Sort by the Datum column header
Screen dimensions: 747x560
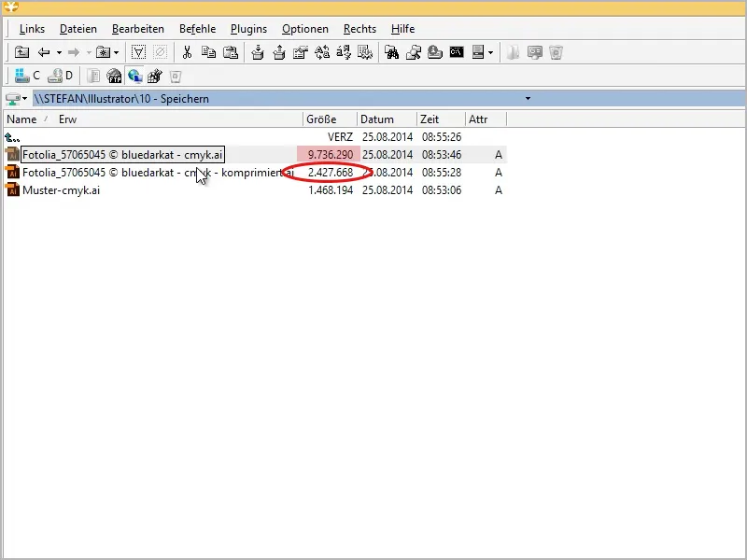[387, 119]
